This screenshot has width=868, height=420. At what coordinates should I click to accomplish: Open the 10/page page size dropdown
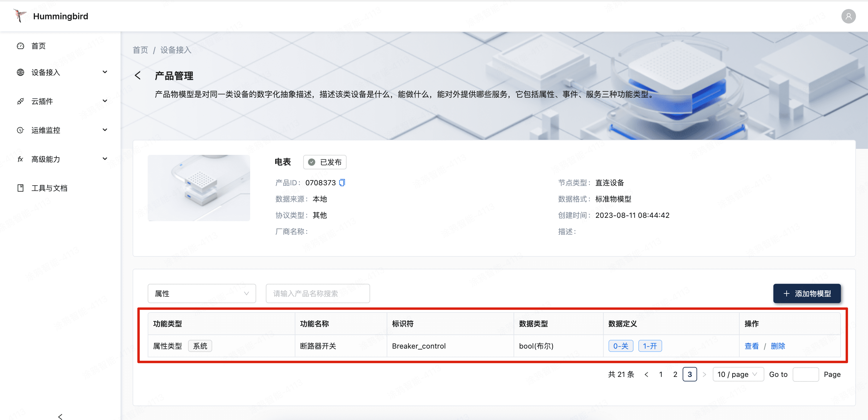(x=738, y=374)
